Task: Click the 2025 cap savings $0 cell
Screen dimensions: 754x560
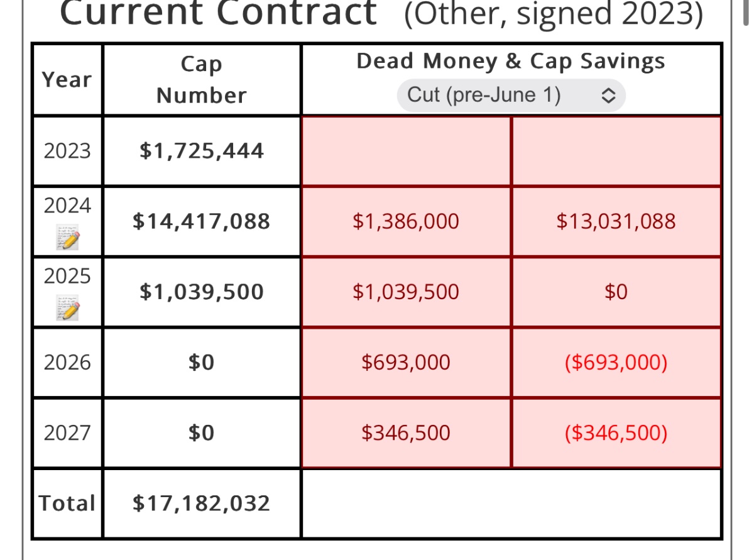Action: [x=616, y=292]
